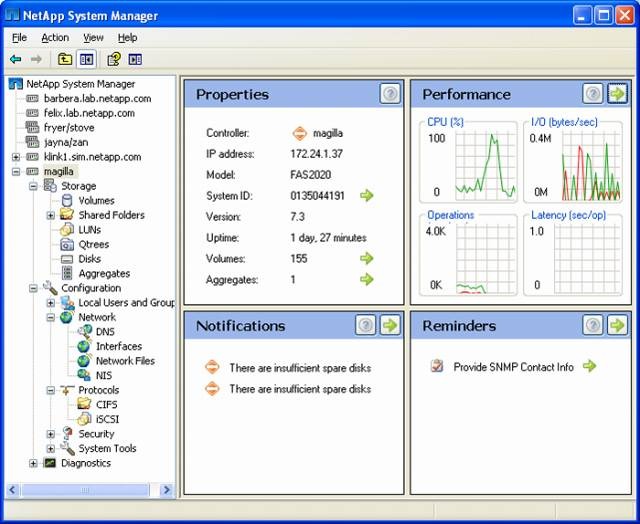Click the LUNs icon in the tree
The image size is (640, 524).
tap(67, 230)
